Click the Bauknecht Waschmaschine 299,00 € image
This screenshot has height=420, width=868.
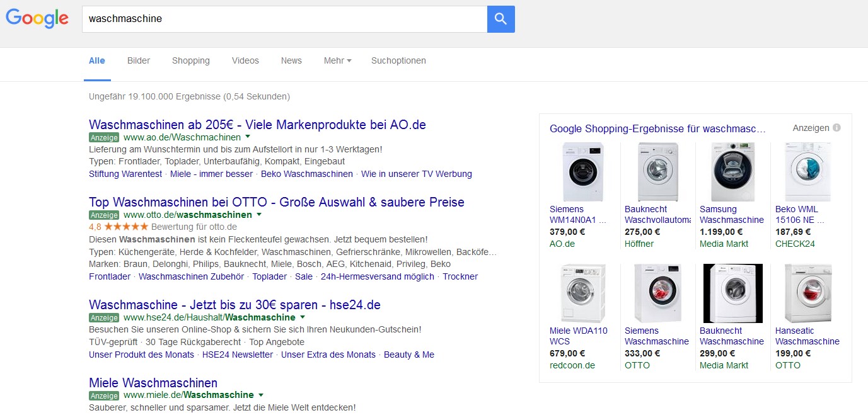click(733, 293)
